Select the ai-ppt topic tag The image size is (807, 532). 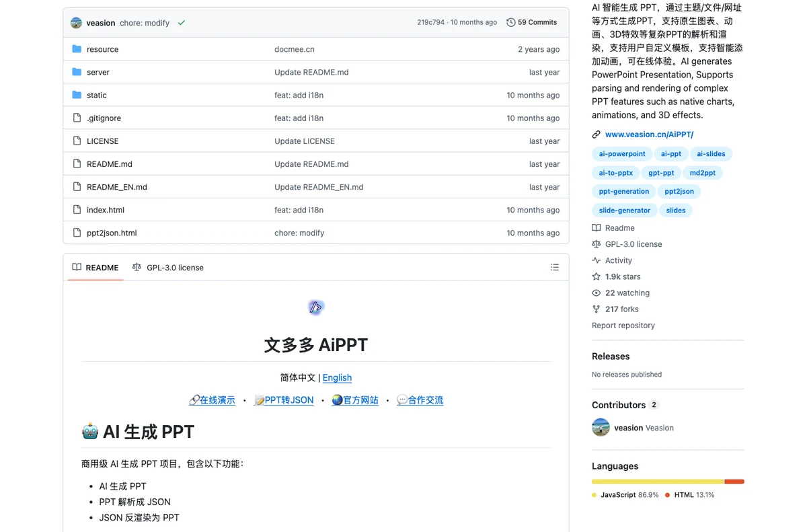point(671,154)
